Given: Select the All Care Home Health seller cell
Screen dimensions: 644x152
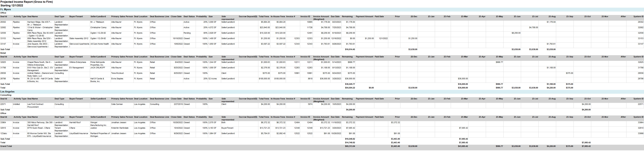Looking at the screenshot, I should tap(100, 44).
